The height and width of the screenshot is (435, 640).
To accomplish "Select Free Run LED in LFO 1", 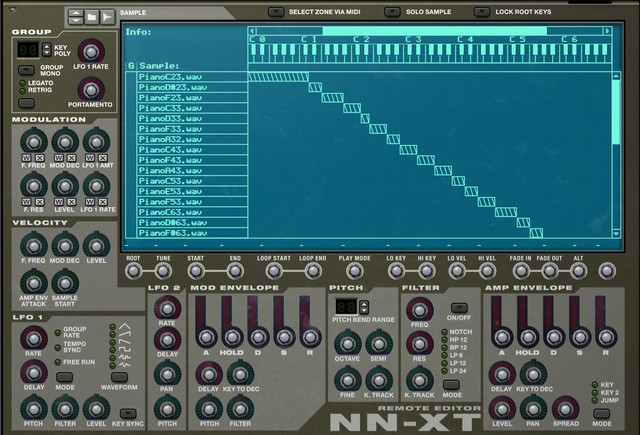I will click(58, 362).
